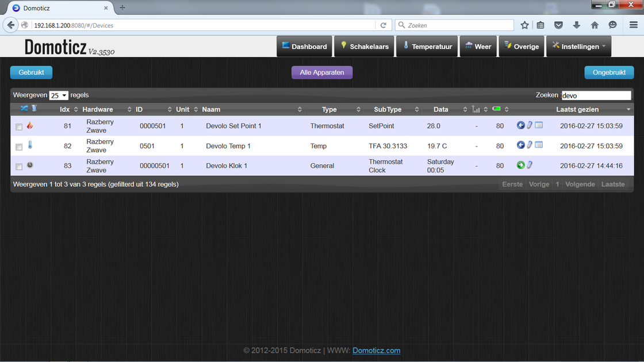644x362 pixels.
Task: Tick the checkbox for Devolo Klok 1
Action: point(19,167)
